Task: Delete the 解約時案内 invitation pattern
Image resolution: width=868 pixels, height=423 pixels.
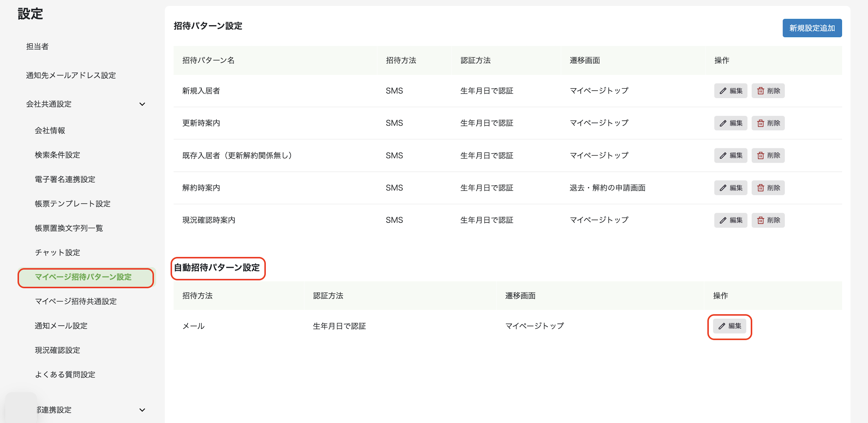Action: click(768, 187)
